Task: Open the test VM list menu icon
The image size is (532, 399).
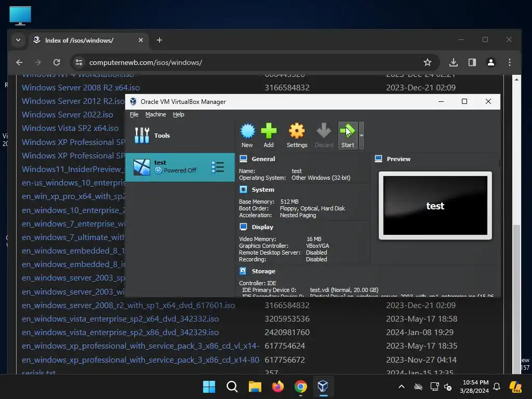Action: click(x=218, y=167)
